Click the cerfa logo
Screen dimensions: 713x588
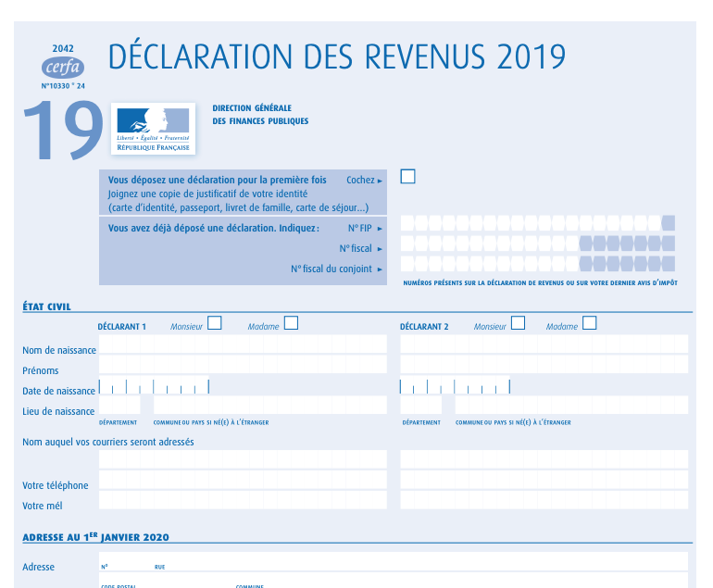pyautogui.click(x=63, y=68)
